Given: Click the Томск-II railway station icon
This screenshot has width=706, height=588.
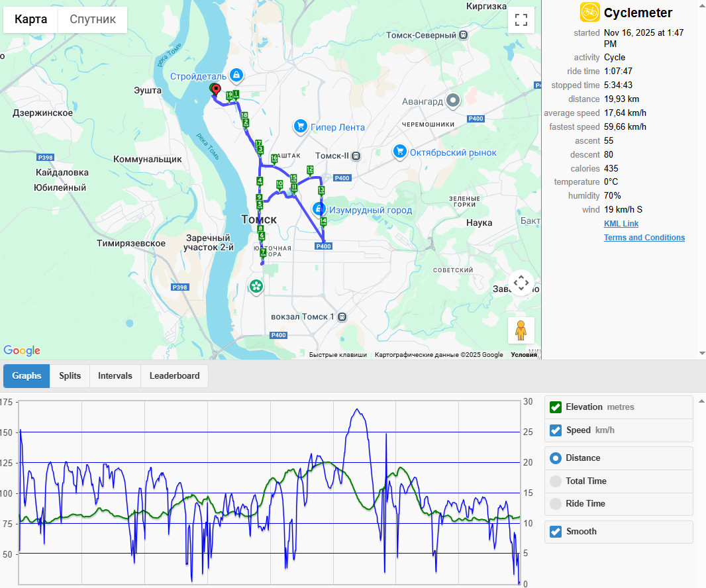Looking at the screenshot, I should pyautogui.click(x=356, y=156).
